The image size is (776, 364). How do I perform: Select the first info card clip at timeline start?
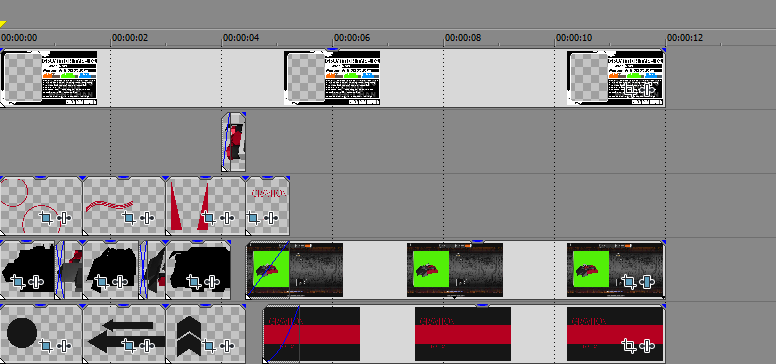point(49,78)
